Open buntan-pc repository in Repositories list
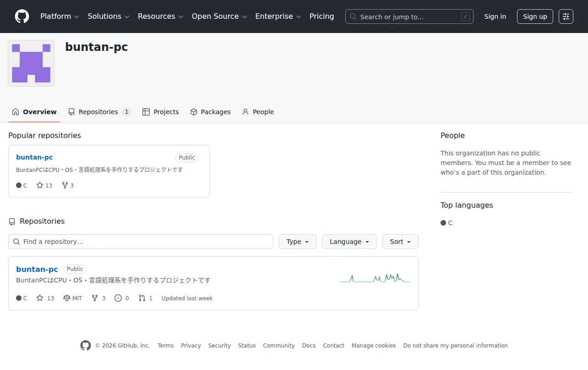 coord(37,269)
